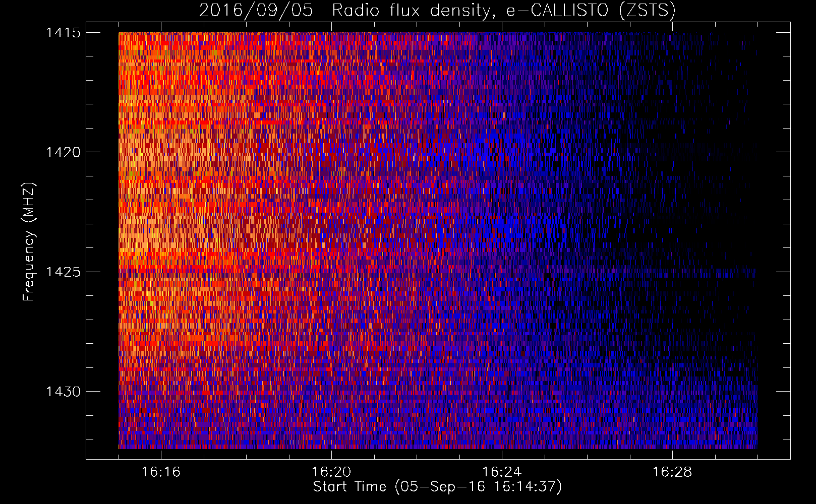Click the 16:16 time tick label
Screen dimensions: 816x504
(x=161, y=472)
